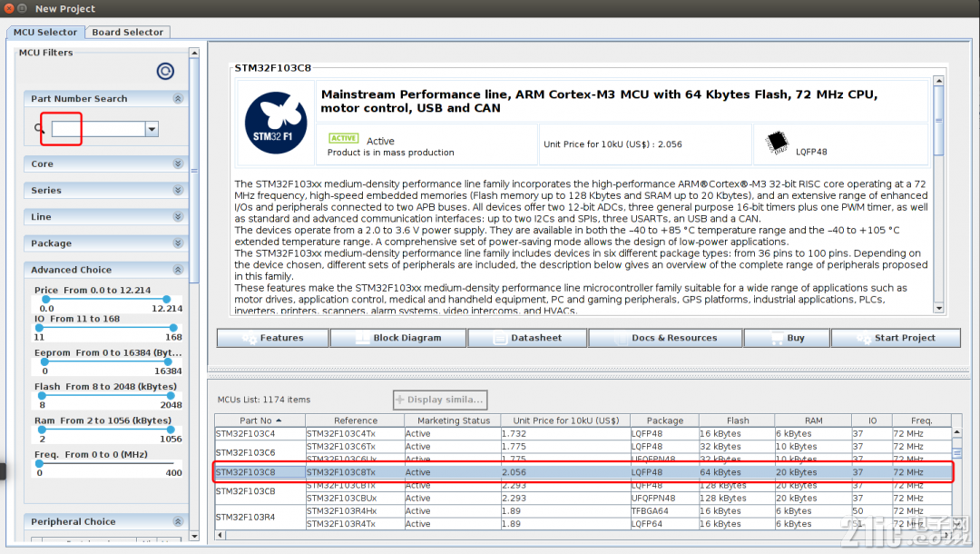The height and width of the screenshot is (554, 980).
Task: Select the STM32F103CBUx reference row
Action: click(x=355, y=498)
